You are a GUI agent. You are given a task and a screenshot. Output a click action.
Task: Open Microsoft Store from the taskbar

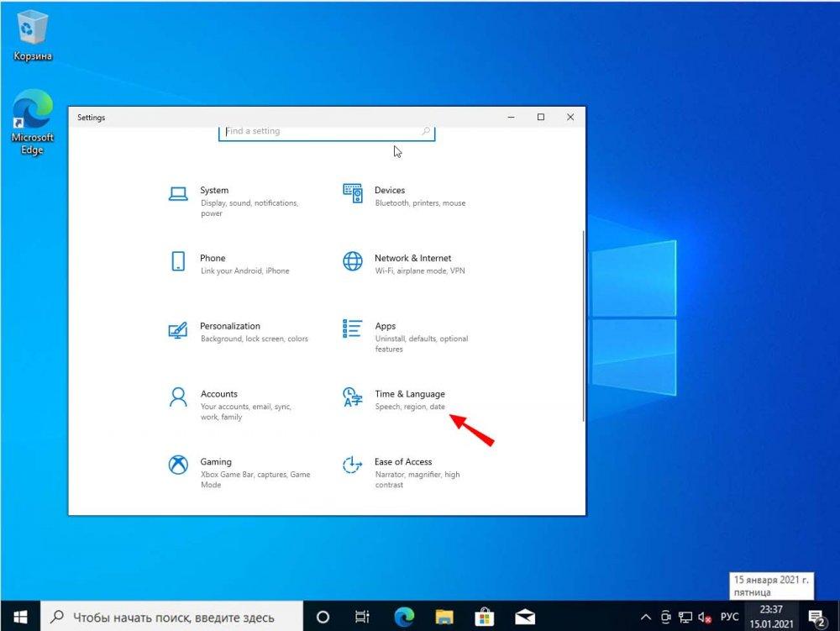pos(485,617)
